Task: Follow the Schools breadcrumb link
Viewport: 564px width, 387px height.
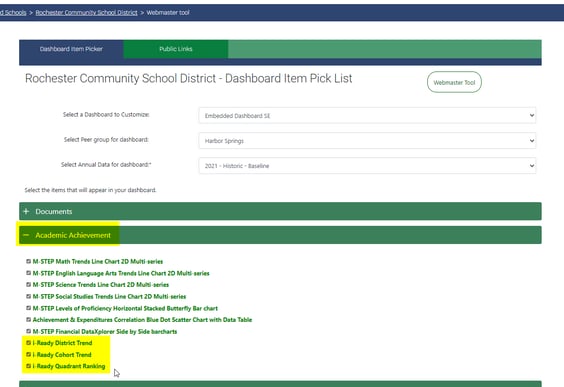Action: (13, 13)
